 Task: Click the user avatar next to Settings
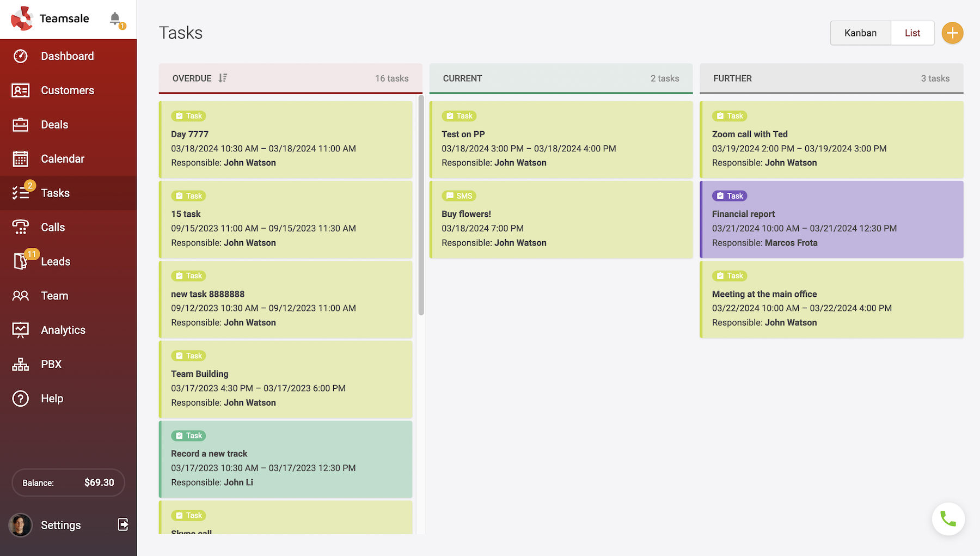[x=21, y=525]
